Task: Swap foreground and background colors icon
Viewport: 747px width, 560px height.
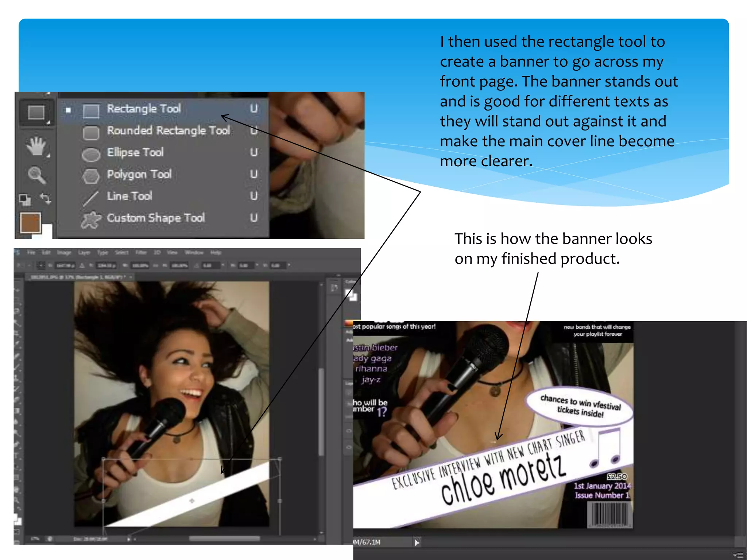Action: (46, 199)
